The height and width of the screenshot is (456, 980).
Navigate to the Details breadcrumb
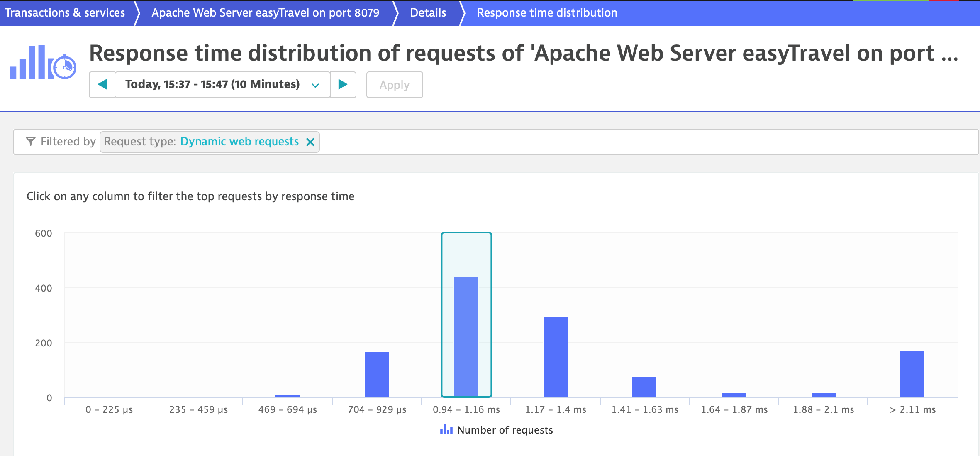tap(428, 13)
